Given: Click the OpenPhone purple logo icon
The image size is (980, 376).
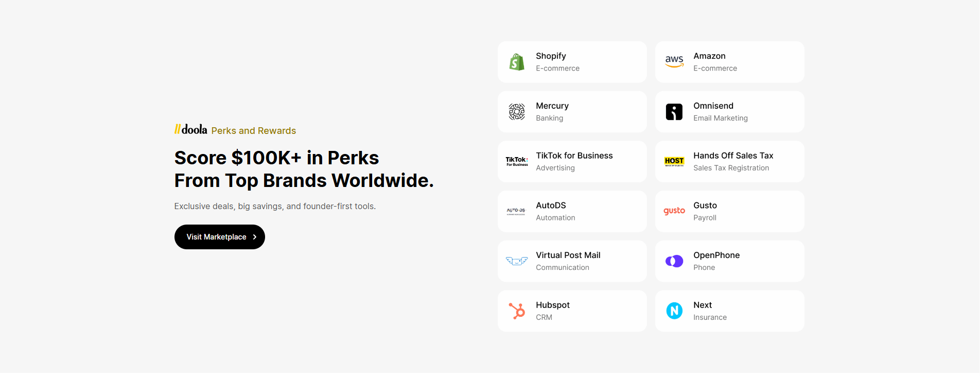Looking at the screenshot, I should [674, 261].
